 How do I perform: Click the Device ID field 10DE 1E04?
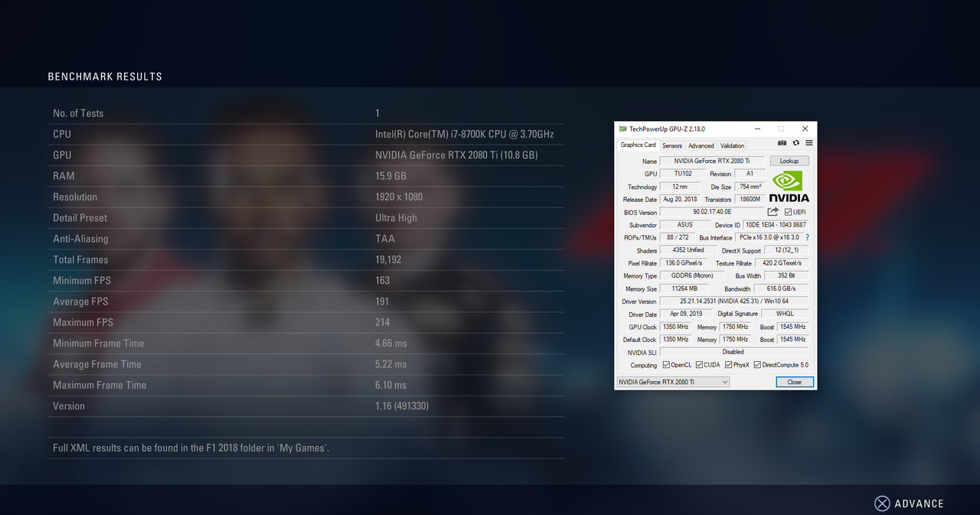pos(776,225)
